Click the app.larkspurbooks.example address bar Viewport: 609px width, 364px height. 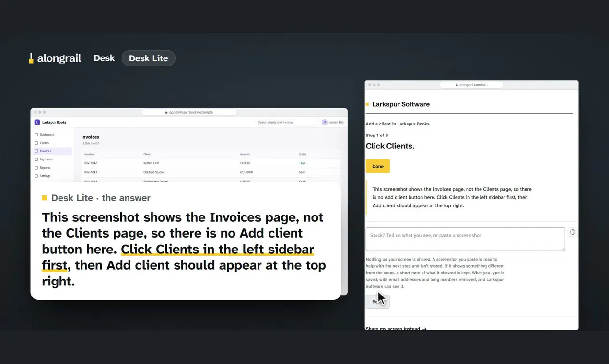tap(189, 112)
